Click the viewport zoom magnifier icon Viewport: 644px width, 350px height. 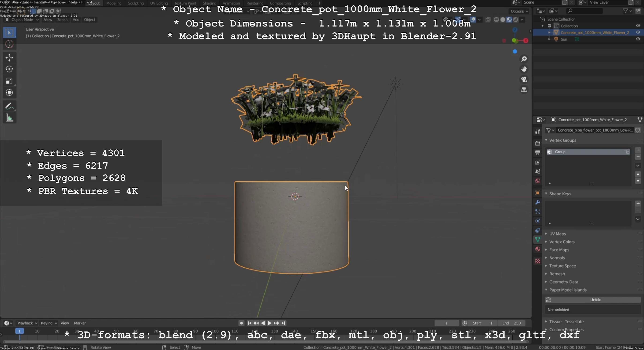(524, 59)
